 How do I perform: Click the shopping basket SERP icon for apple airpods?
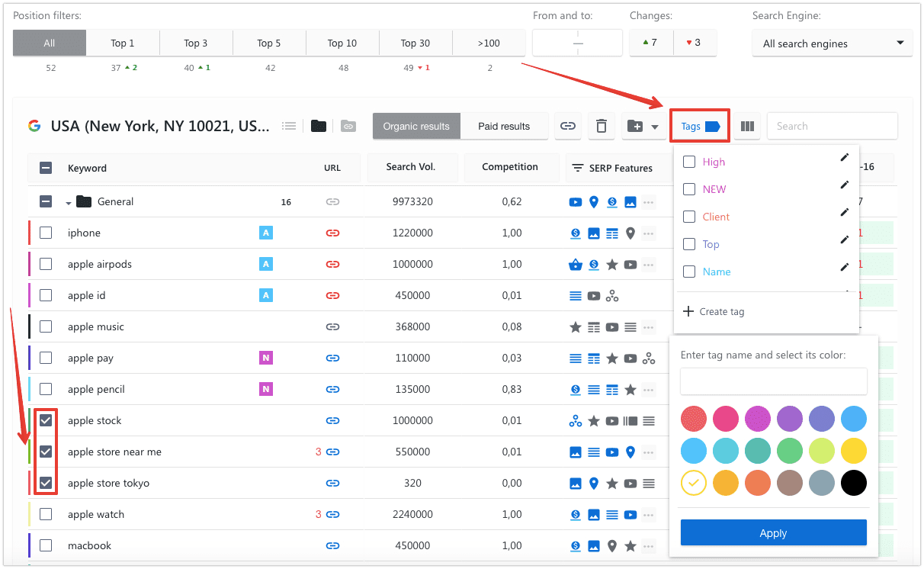(576, 264)
